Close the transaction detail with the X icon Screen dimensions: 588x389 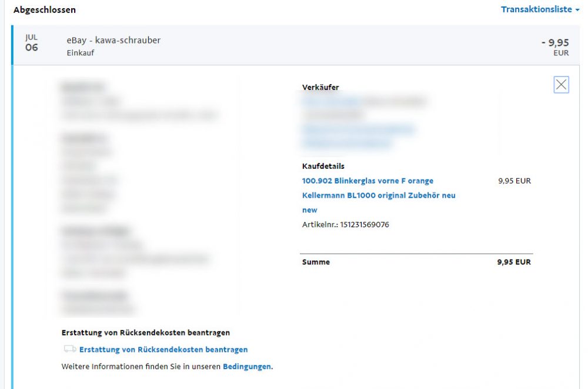click(x=562, y=84)
